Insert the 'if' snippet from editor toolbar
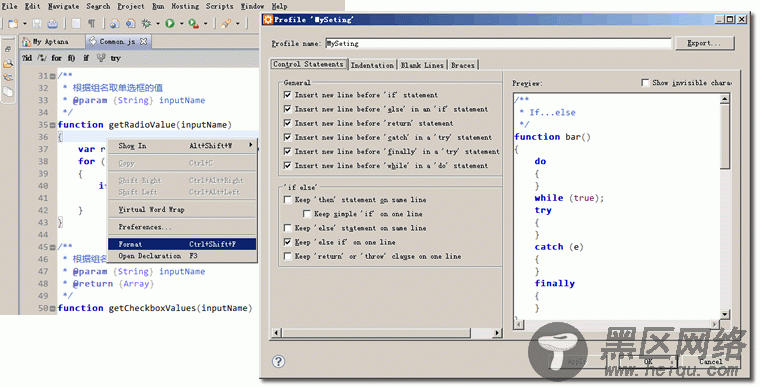The width and height of the screenshot is (760, 387). tap(86, 58)
